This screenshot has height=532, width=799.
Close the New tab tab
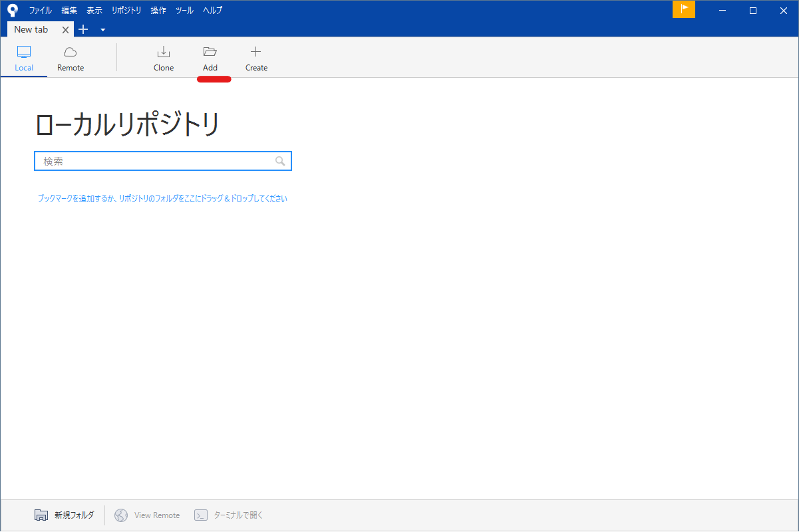coord(65,30)
